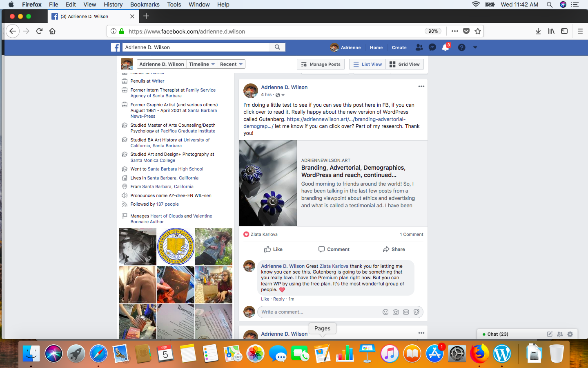This screenshot has height=368, width=588.
Task: Switch to Grid View of posts
Action: pyautogui.click(x=405, y=64)
